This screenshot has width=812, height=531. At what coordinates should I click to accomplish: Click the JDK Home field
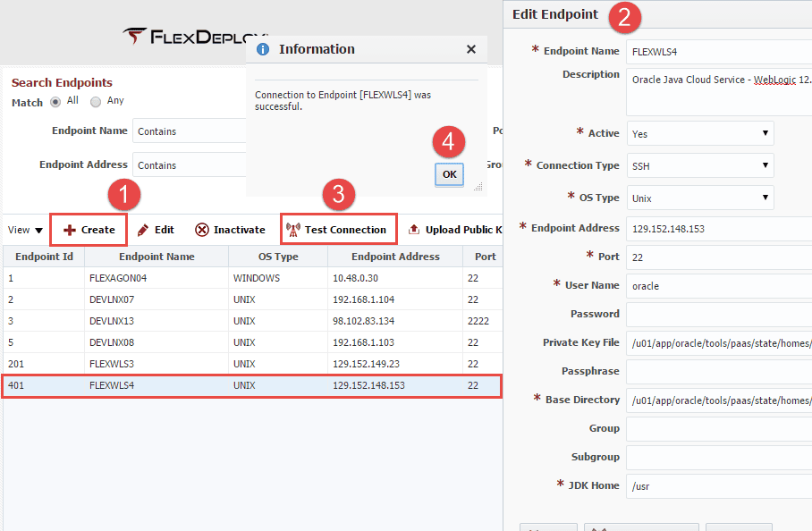pyautogui.click(x=719, y=486)
